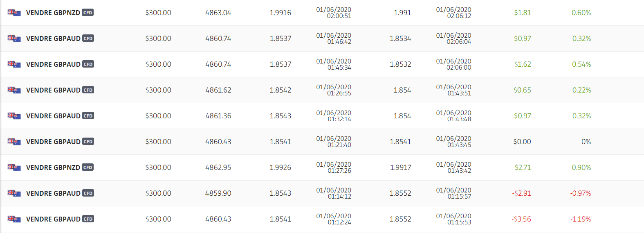This screenshot has height=233, width=644.
Task: Click flag icon of GBPAUD trade with $0.00 profit
Action: click(x=14, y=142)
